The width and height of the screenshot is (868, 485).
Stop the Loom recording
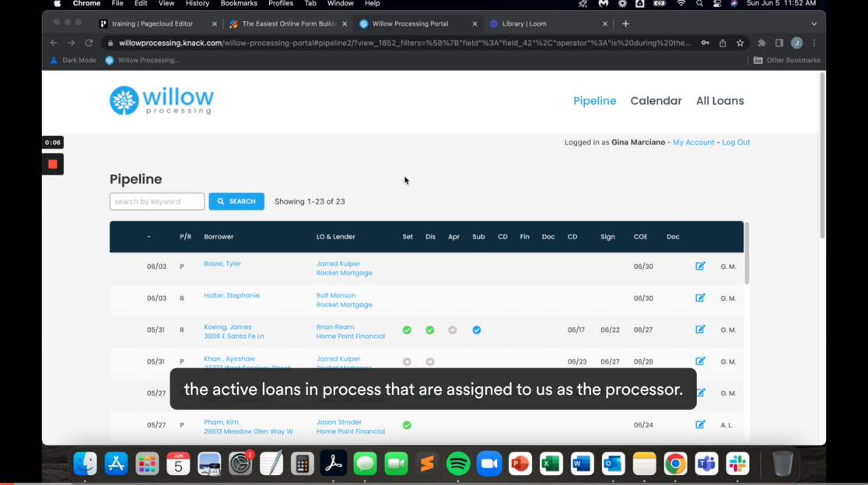52,164
